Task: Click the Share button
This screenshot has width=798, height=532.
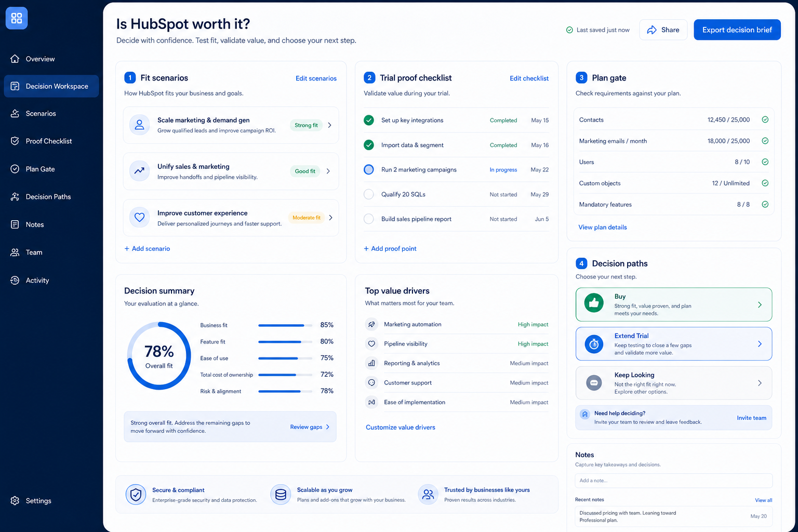Action: pyautogui.click(x=663, y=30)
